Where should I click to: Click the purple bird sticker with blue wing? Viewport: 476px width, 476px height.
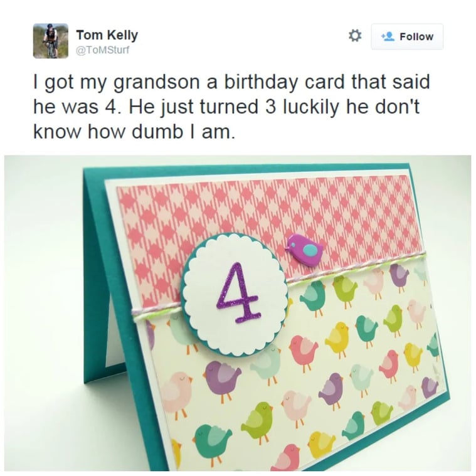click(x=304, y=250)
